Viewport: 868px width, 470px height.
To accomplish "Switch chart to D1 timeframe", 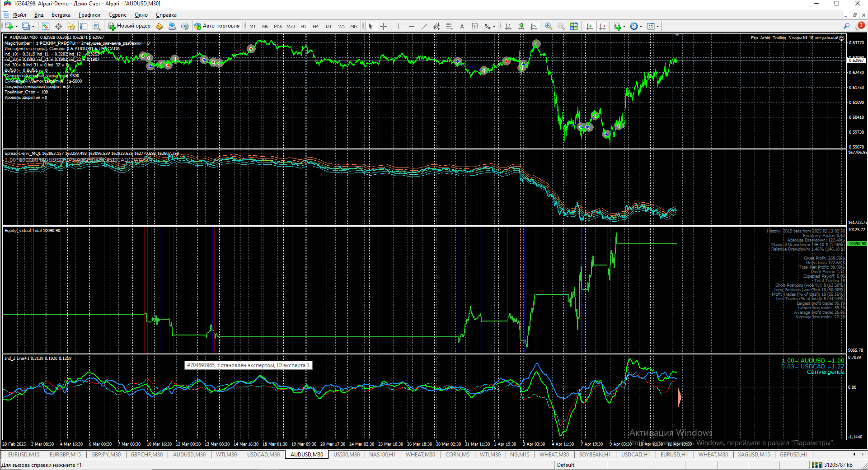I will point(328,26).
